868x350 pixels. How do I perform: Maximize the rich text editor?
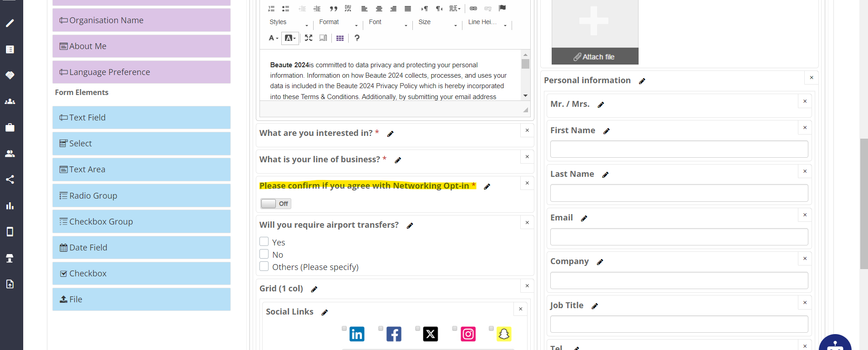[x=309, y=38]
